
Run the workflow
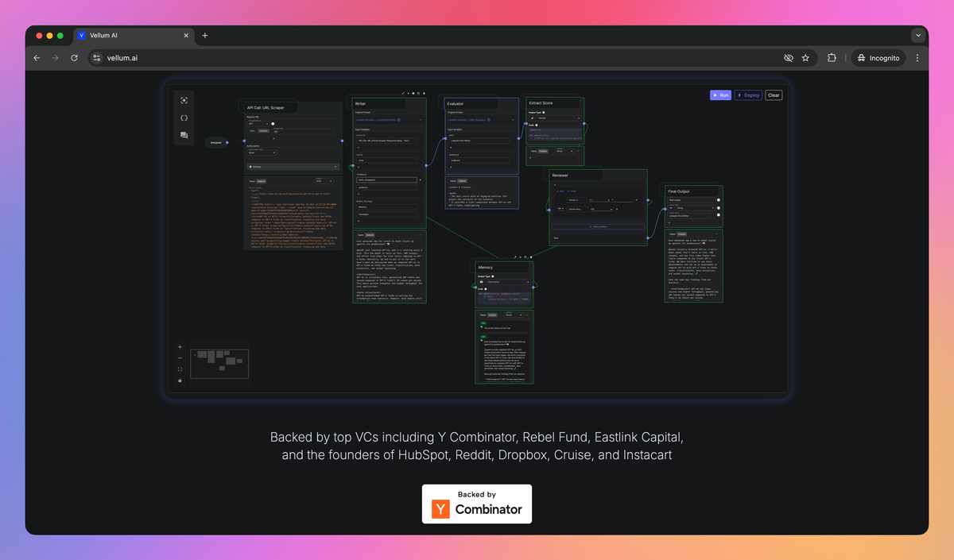(720, 95)
